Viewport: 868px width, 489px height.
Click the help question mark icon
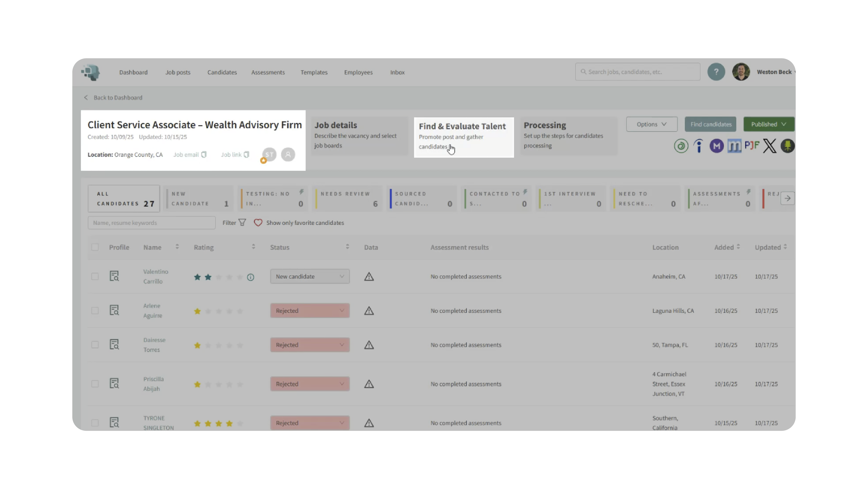point(716,72)
